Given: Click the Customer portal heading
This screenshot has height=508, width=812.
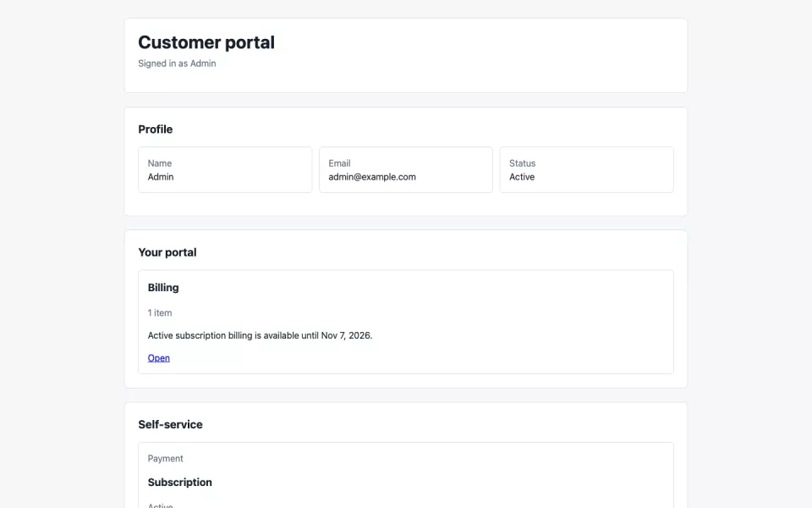Looking at the screenshot, I should 206,42.
